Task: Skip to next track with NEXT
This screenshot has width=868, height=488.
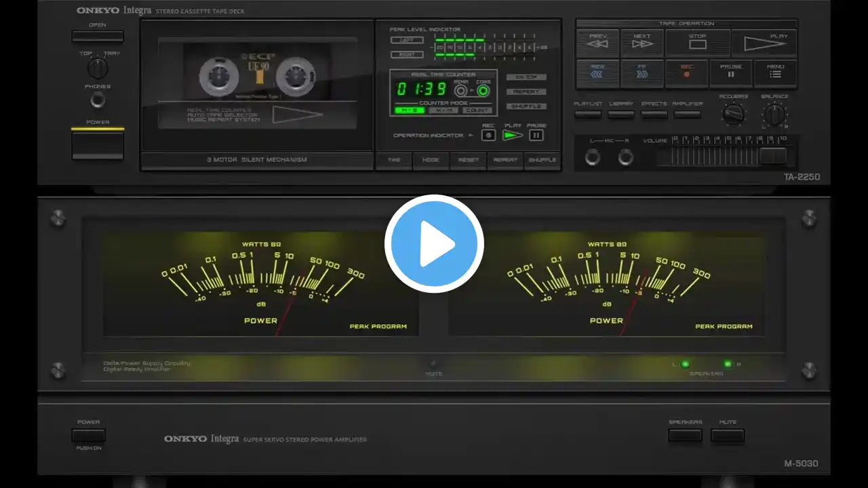Action: (x=642, y=43)
